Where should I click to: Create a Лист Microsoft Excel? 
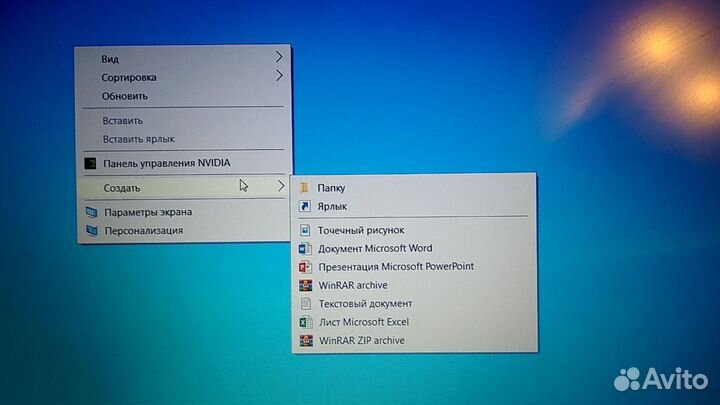[415, 322]
